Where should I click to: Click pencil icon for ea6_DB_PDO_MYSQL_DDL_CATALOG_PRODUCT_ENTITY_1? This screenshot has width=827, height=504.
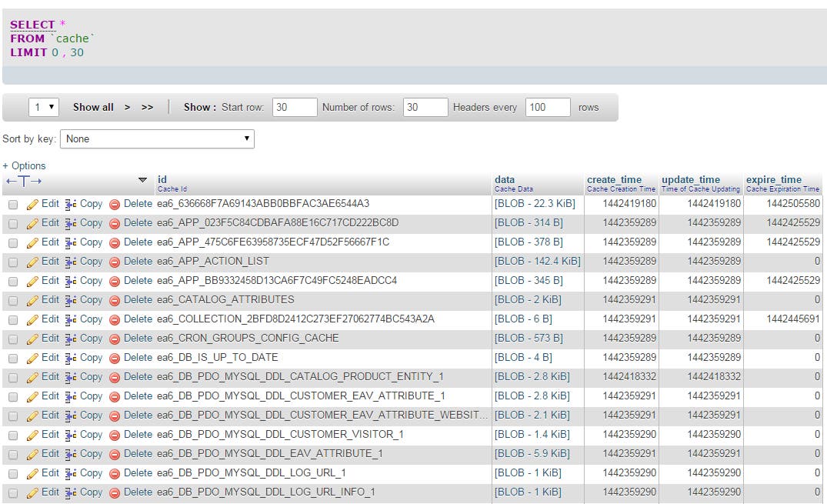click(33, 377)
